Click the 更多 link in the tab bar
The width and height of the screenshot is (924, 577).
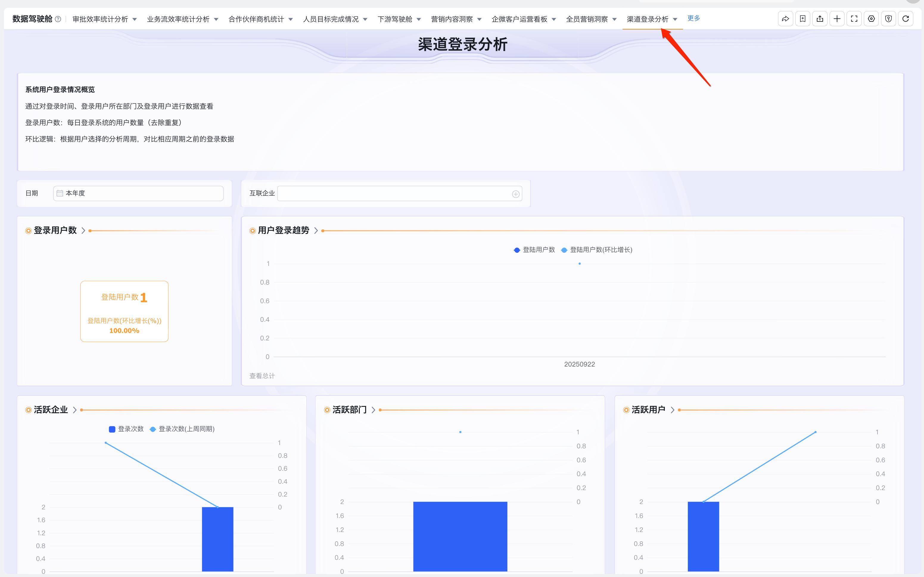(x=693, y=18)
